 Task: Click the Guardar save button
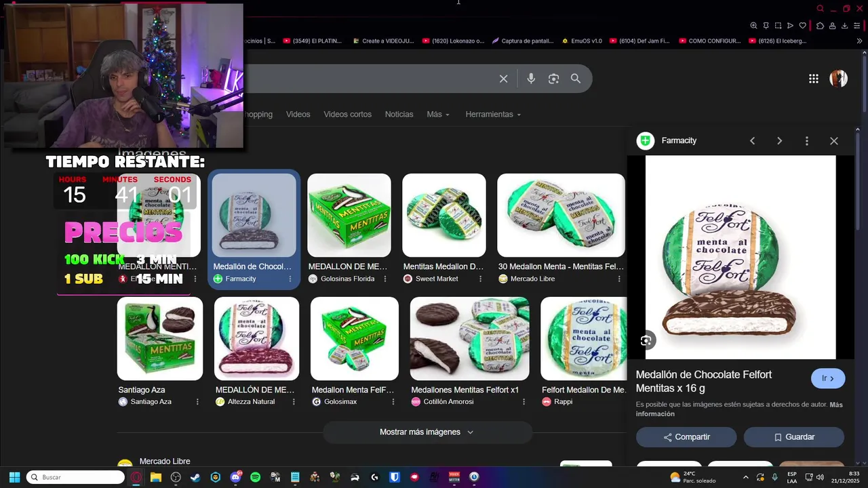click(x=793, y=437)
